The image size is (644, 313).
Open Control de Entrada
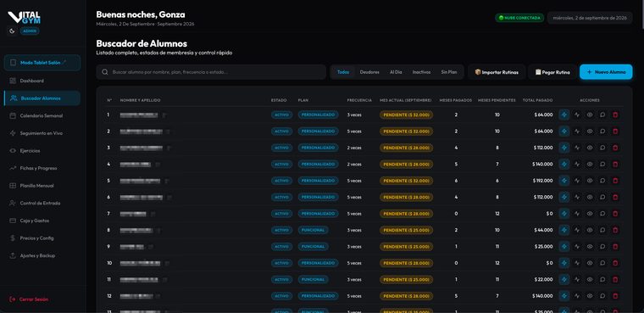click(x=42, y=204)
